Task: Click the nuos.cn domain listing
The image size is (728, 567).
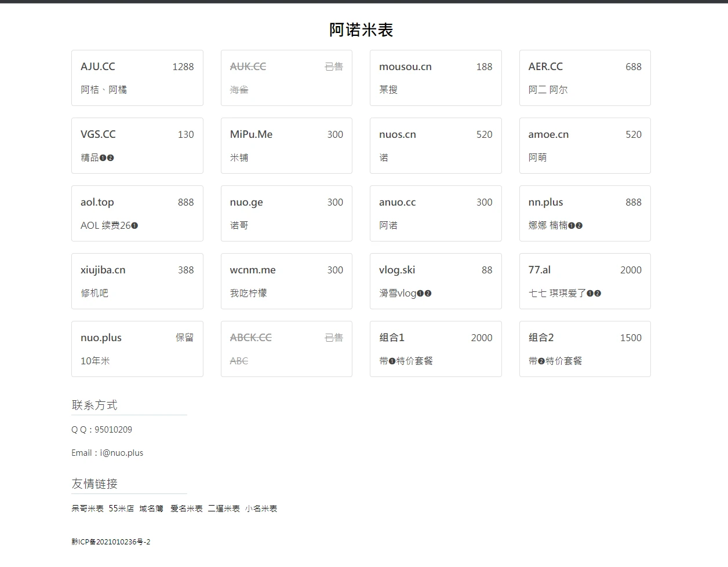Action: tap(435, 146)
